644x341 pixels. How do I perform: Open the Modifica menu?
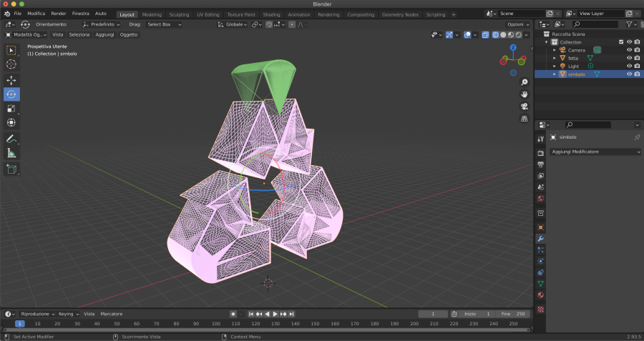point(36,14)
